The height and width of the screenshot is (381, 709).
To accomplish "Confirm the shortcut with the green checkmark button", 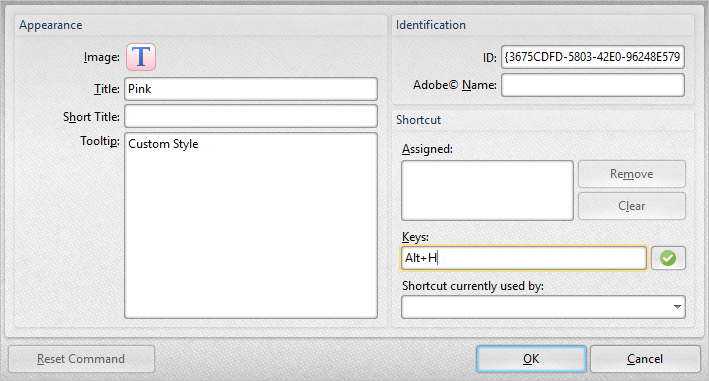I will point(668,258).
